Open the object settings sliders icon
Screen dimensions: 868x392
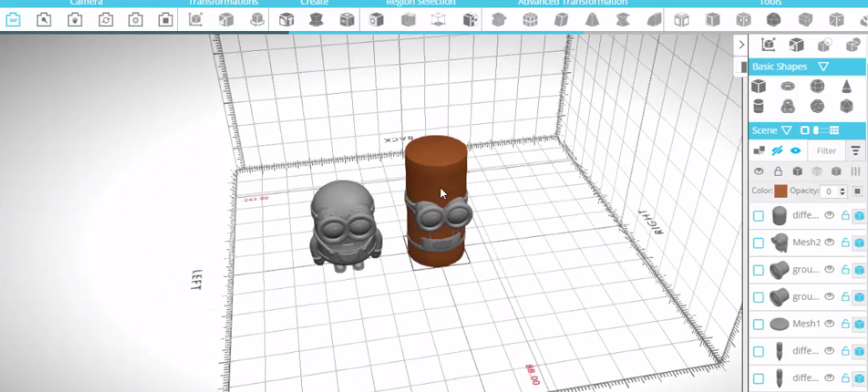click(856, 171)
